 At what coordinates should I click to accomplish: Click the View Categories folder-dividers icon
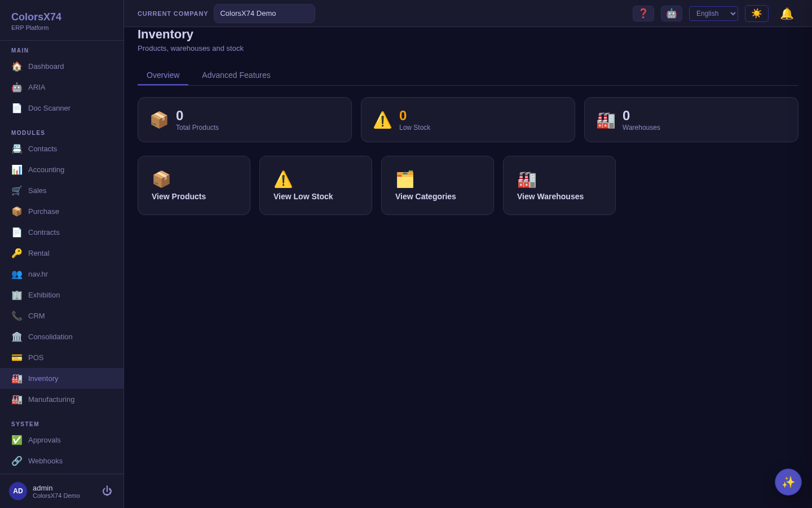click(405, 179)
